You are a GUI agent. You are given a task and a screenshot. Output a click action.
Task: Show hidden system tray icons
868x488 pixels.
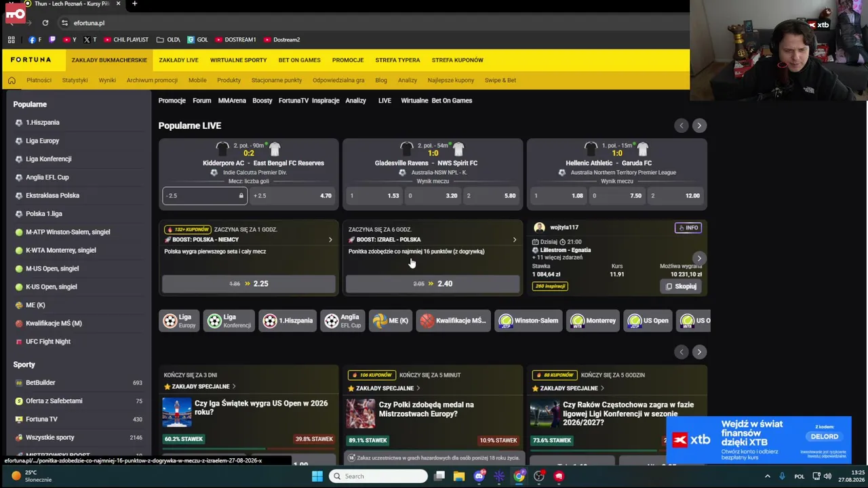(x=768, y=476)
